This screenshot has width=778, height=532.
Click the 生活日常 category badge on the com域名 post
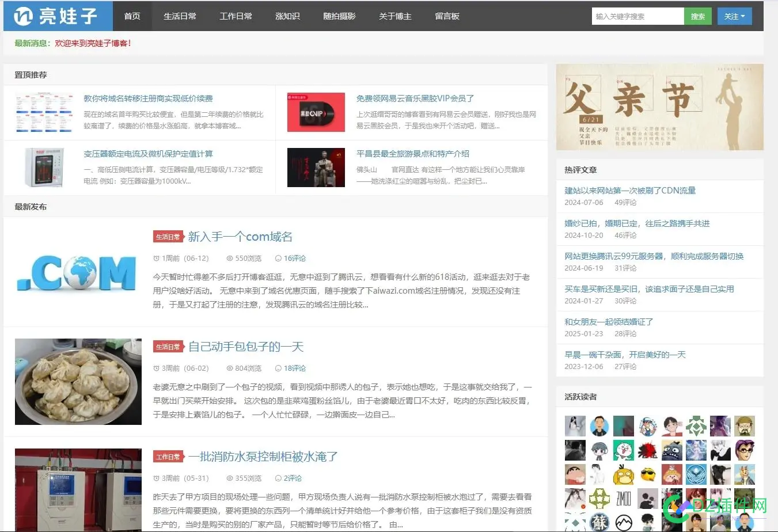(168, 236)
